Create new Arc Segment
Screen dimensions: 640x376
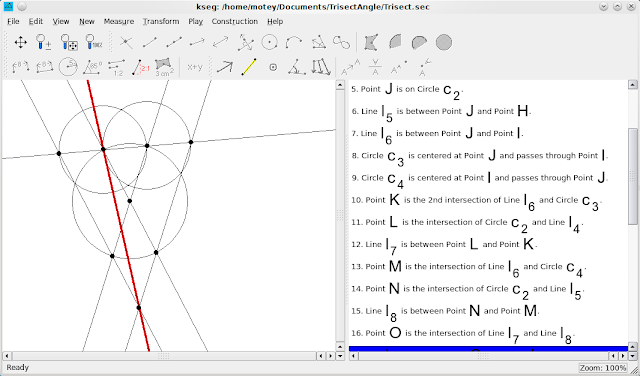pos(419,42)
